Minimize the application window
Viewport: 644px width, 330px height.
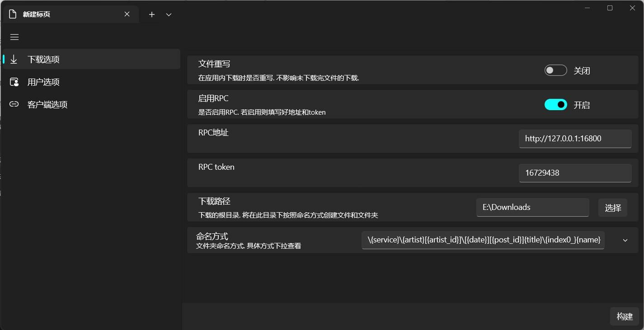588,8
